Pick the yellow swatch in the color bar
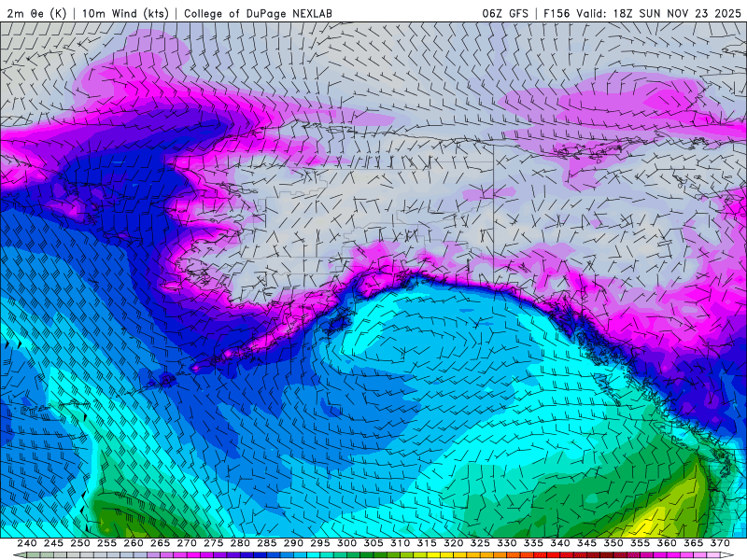This screenshot has height=560, width=747. coord(433,554)
